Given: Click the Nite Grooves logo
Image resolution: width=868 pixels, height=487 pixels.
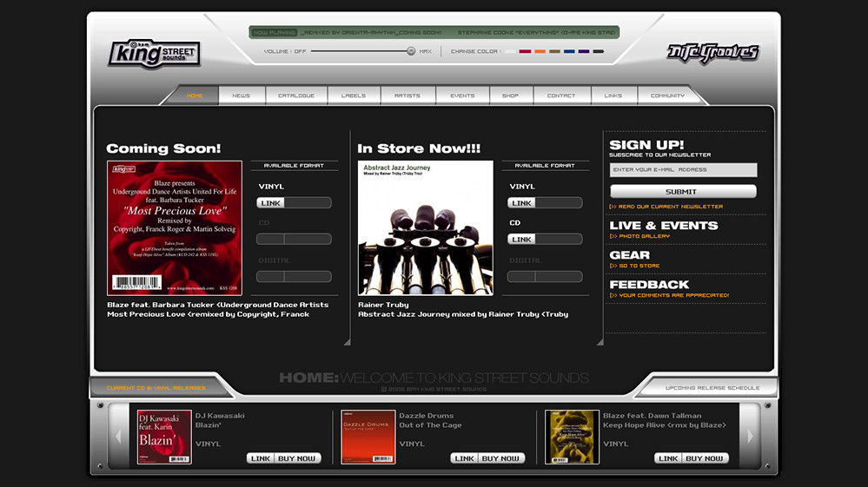Looking at the screenshot, I should tap(713, 53).
